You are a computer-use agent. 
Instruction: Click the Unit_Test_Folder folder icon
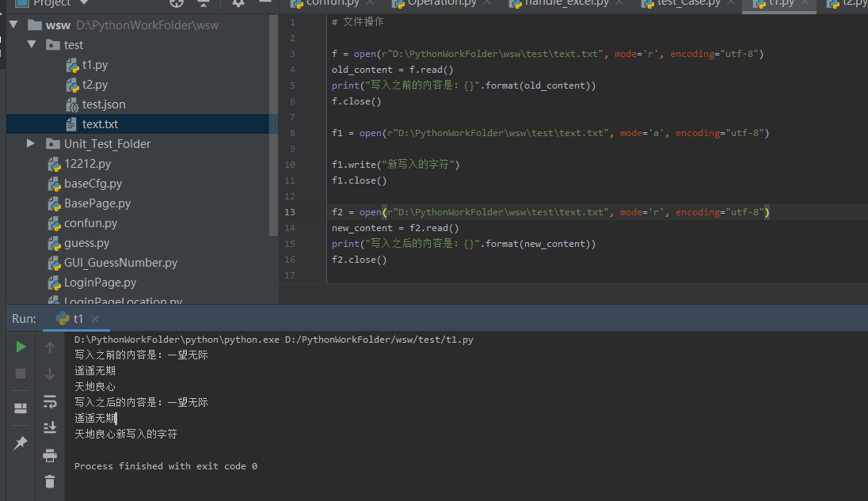tap(53, 144)
